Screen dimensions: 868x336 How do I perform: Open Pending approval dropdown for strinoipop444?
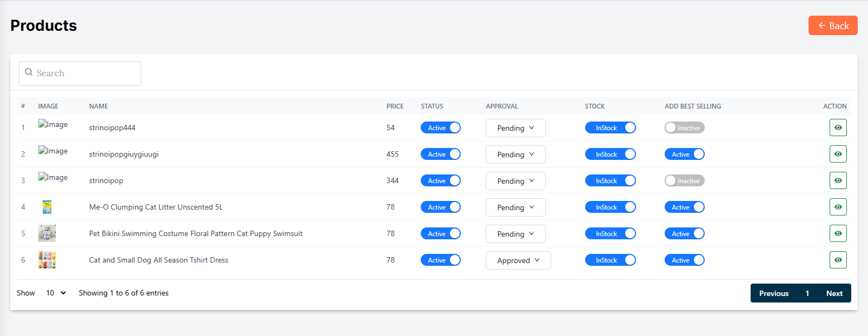pos(515,128)
